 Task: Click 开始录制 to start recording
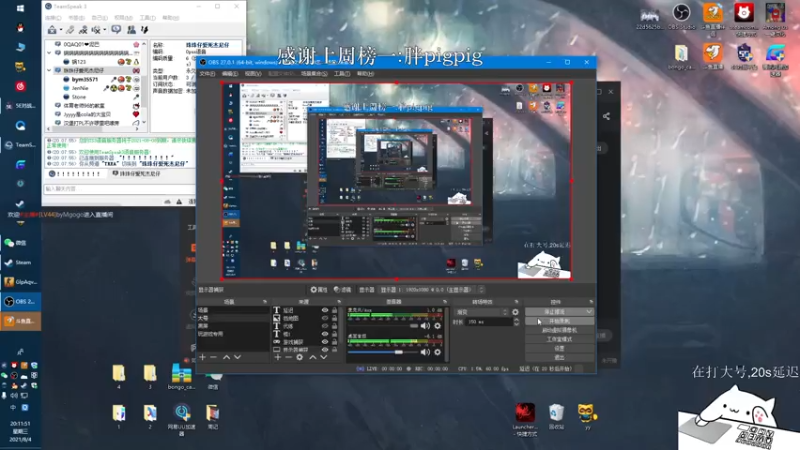coord(560,321)
